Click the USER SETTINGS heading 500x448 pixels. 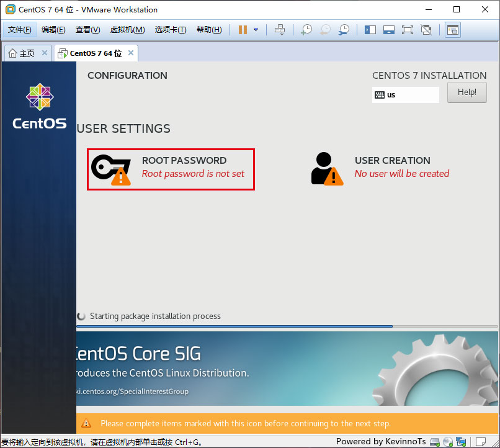123,129
